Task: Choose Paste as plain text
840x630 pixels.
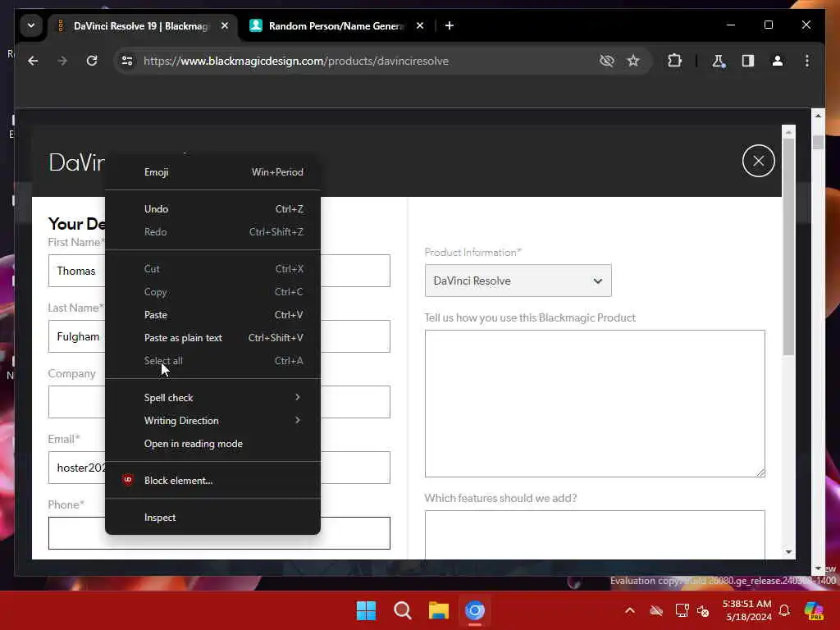Action: click(212, 338)
